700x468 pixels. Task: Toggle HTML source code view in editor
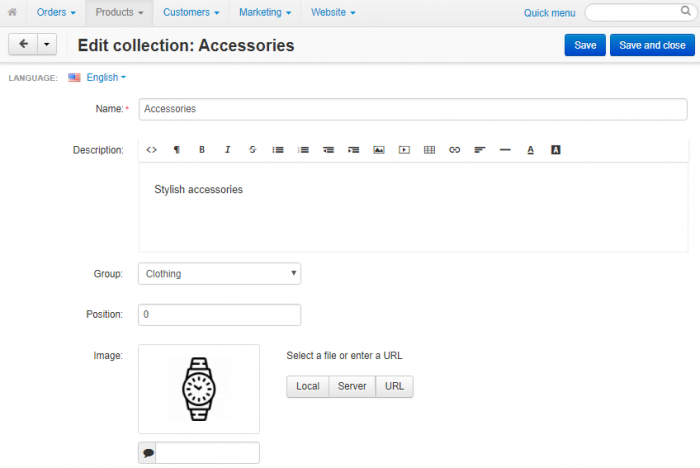click(151, 150)
